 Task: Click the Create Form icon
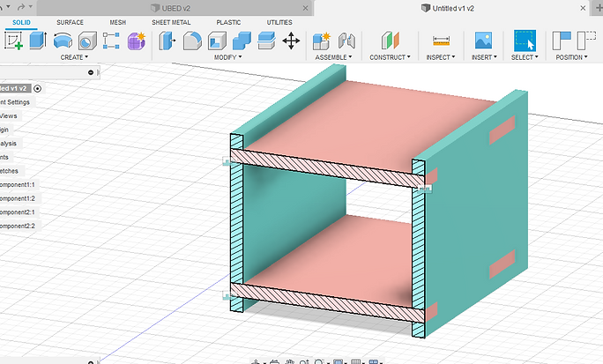coord(136,41)
